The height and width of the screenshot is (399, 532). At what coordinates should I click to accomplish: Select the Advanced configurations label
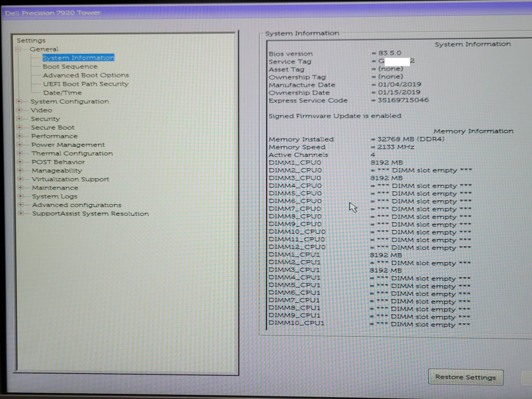tap(76, 205)
